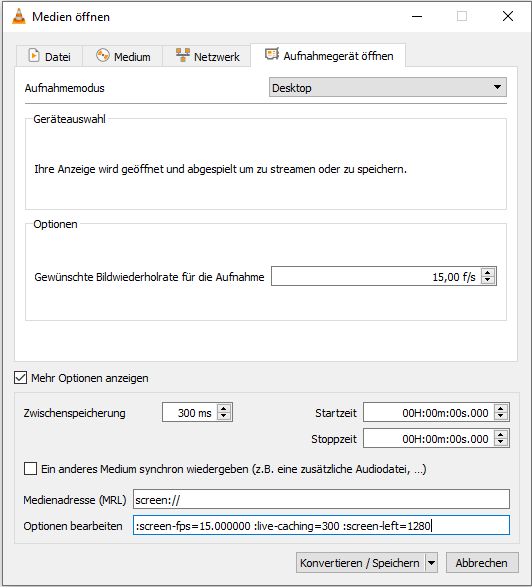Click the VLC cone icon in title bar

pos(19,16)
